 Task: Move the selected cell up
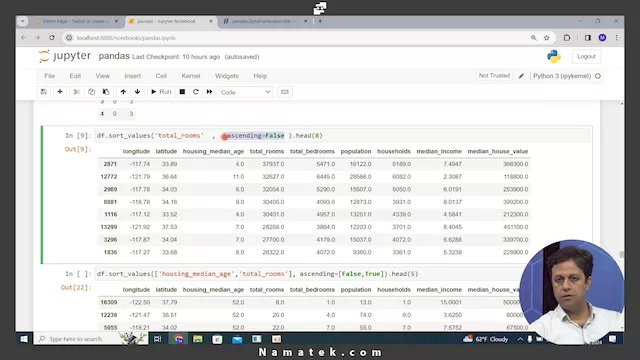pyautogui.click(x=123, y=92)
